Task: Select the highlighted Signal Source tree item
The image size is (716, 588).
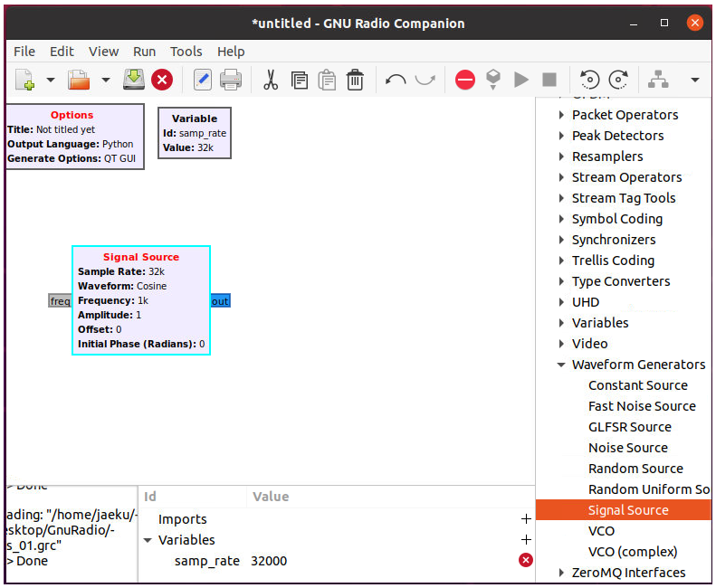Action: 624,510
